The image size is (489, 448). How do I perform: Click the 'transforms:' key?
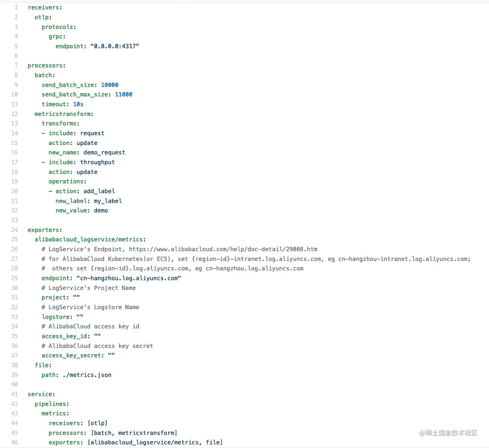tap(61, 124)
